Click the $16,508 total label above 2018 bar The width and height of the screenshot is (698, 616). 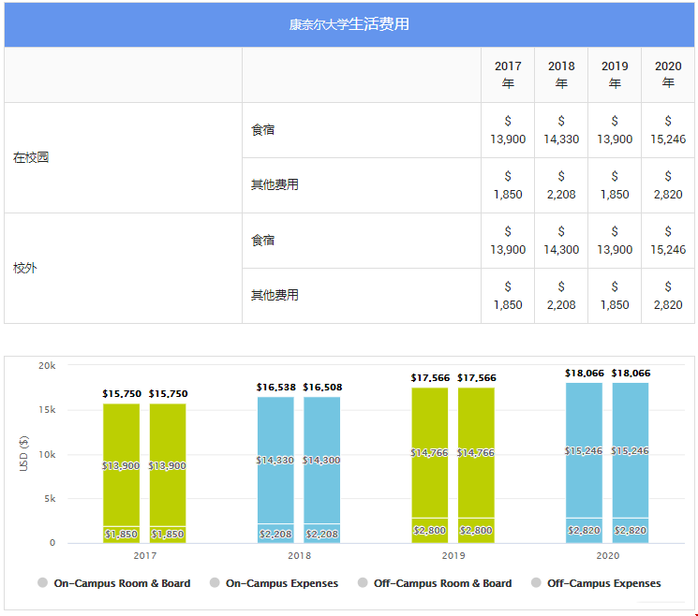pos(322,388)
